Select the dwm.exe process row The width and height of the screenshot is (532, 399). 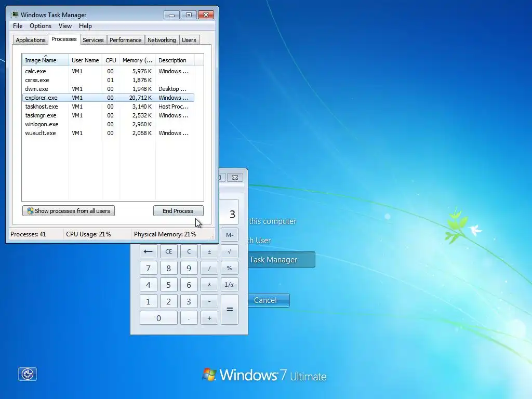point(108,89)
